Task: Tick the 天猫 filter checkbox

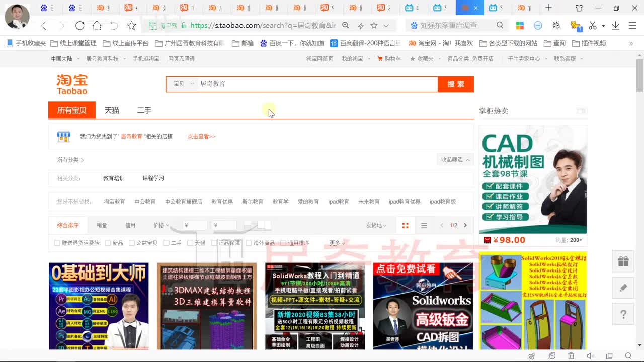Action: (x=190, y=243)
